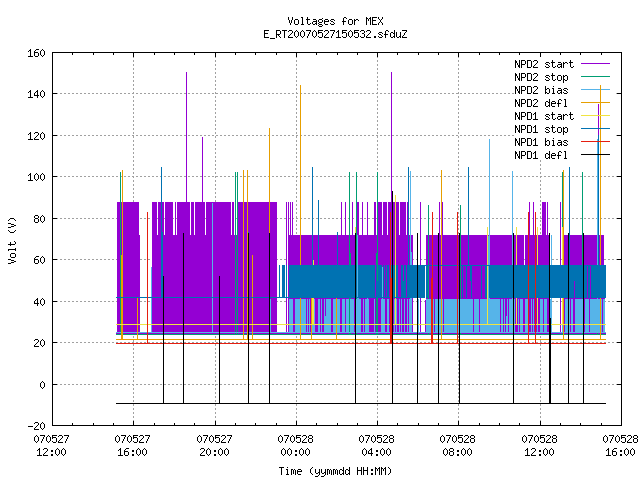Click the NPD2 defl orange legend line
This screenshot has width=640, height=480.
(x=595, y=103)
